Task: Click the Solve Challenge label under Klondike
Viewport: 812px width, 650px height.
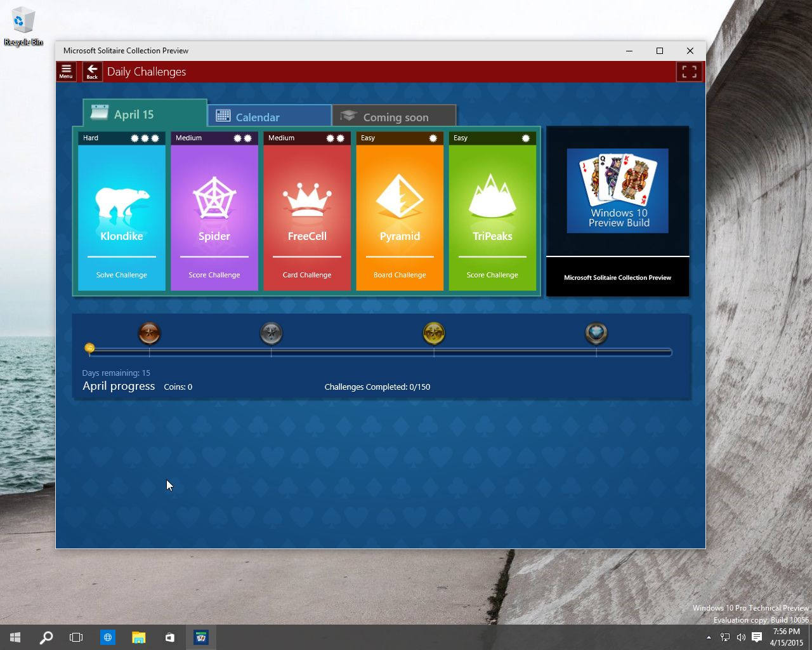Action: tap(121, 274)
